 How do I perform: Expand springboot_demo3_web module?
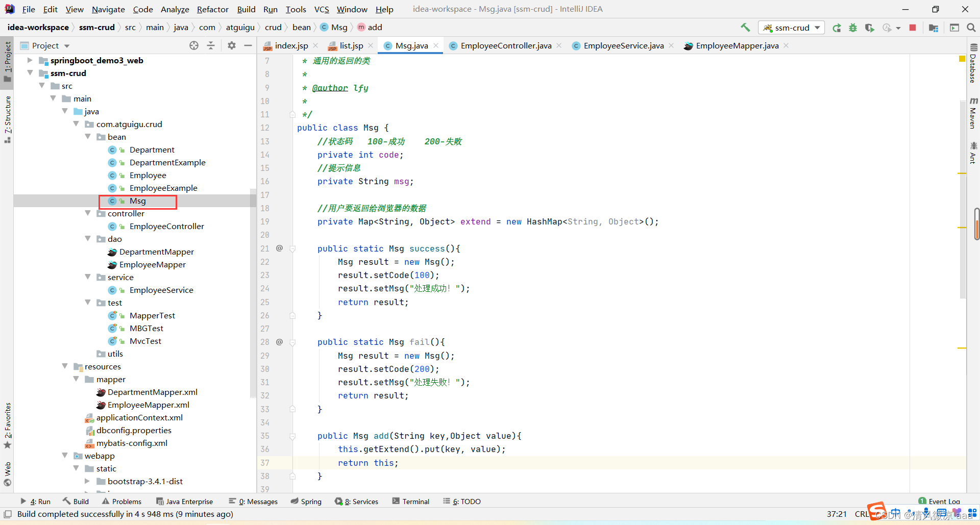(30, 60)
